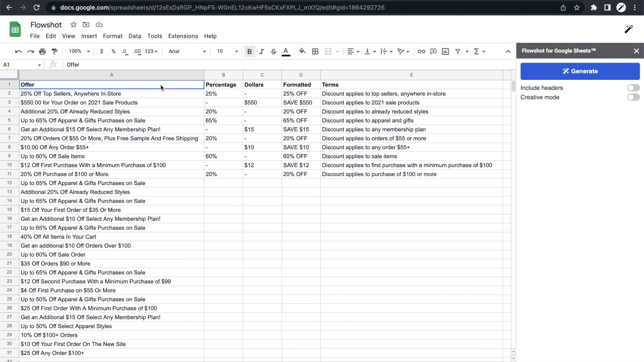Click the blue Generate button
The image size is (644, 362).
(580, 71)
